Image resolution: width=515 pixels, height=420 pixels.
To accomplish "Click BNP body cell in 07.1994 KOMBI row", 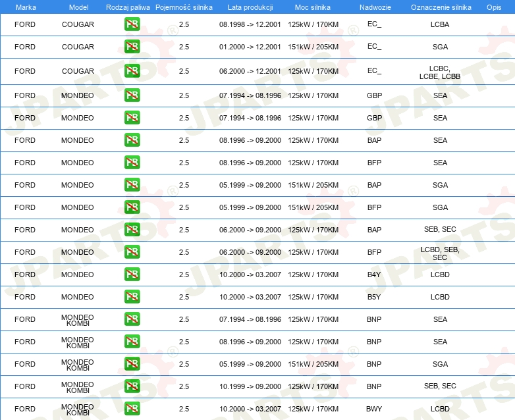I will (374, 319).
